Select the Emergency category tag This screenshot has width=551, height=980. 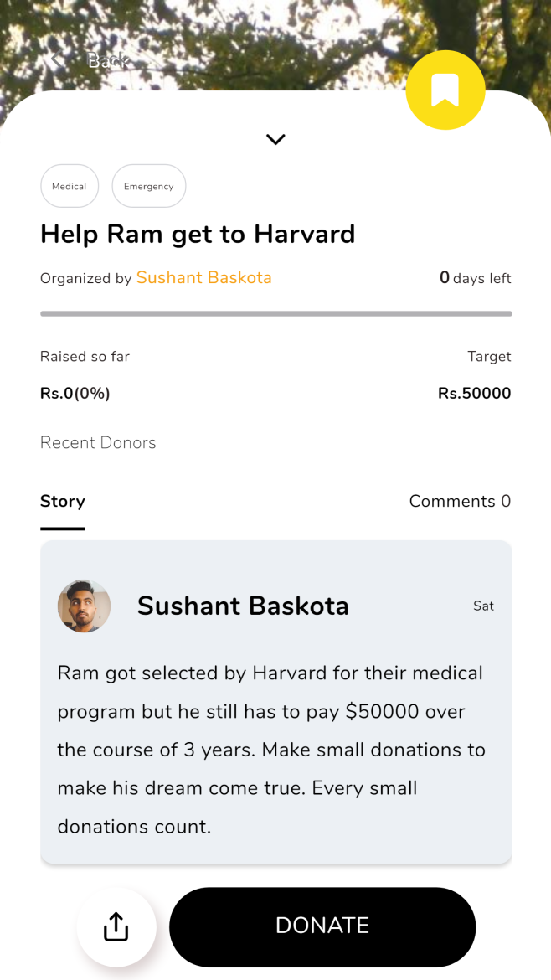[148, 186]
